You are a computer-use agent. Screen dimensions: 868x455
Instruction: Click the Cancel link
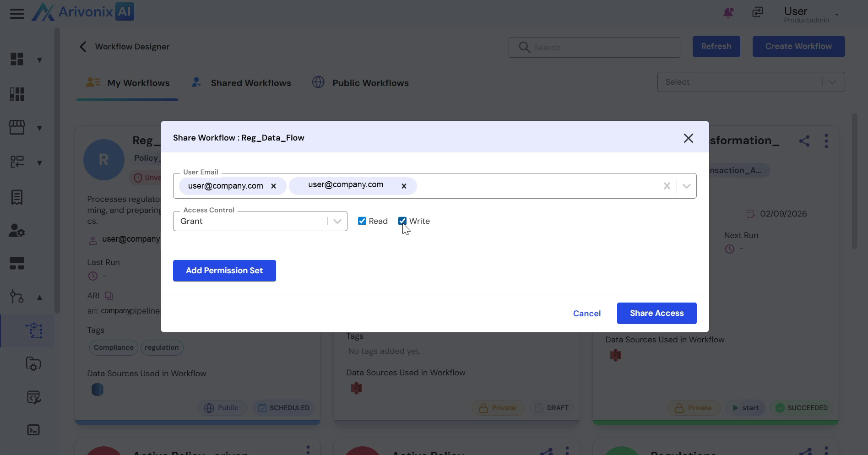(x=586, y=314)
